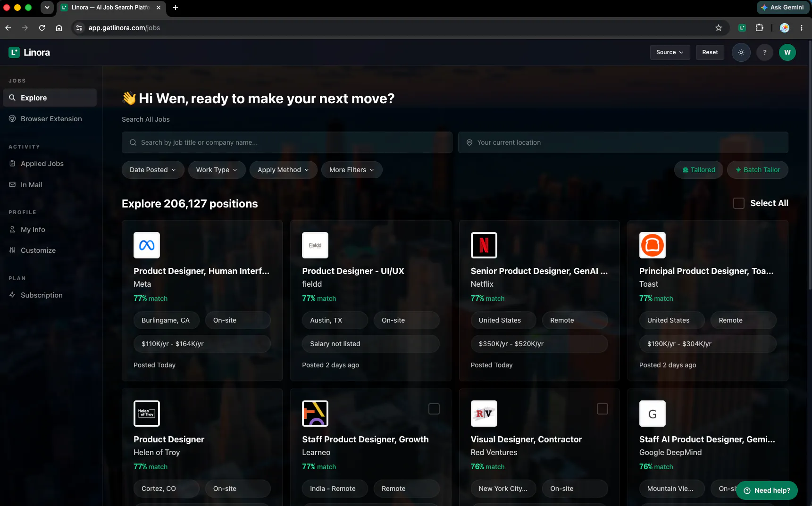
Task: Reload the page in the browser
Action: (x=42, y=28)
